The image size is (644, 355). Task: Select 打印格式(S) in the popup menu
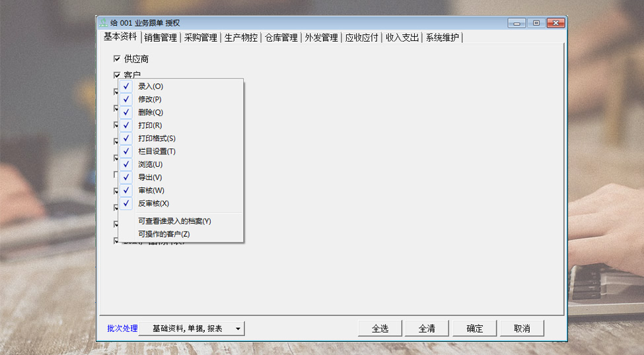pos(157,139)
